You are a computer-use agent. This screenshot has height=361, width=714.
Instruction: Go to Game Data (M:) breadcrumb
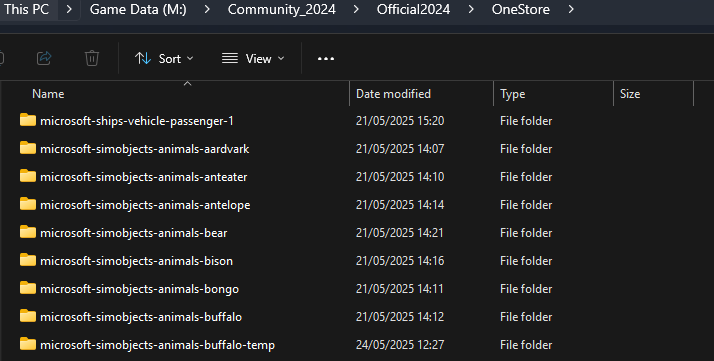tap(138, 9)
